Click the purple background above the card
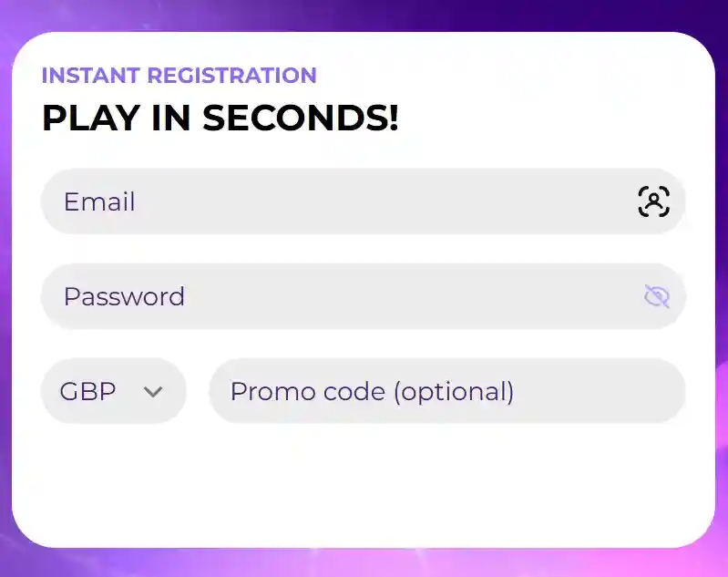The width and height of the screenshot is (728, 577). point(364,15)
